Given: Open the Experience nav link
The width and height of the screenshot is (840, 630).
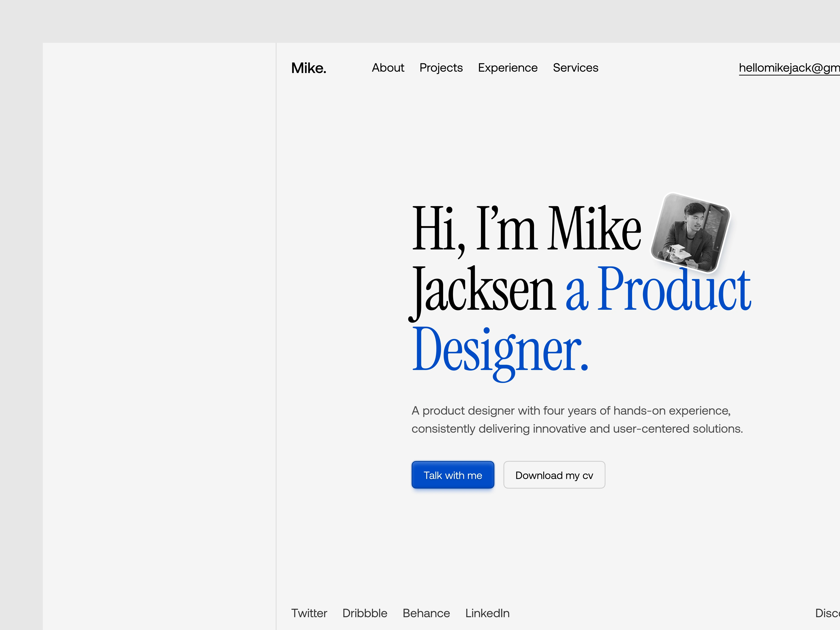Looking at the screenshot, I should pyautogui.click(x=507, y=68).
